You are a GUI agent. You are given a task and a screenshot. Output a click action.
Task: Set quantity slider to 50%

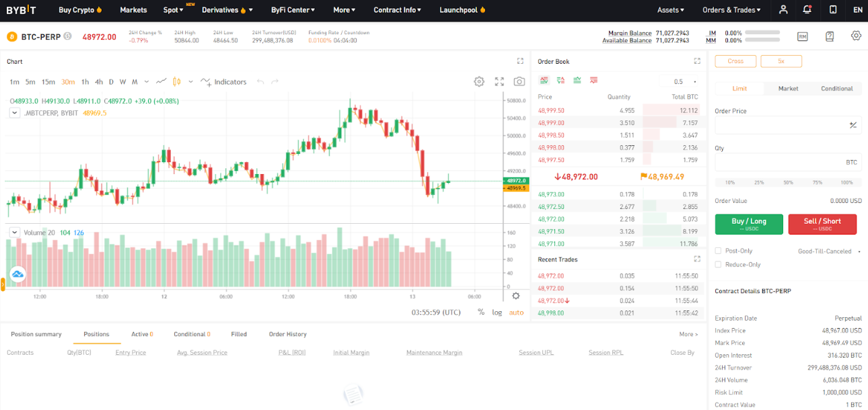(x=788, y=182)
